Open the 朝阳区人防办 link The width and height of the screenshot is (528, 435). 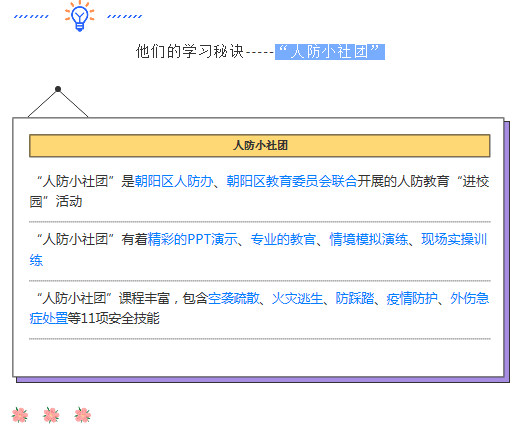pos(173,181)
